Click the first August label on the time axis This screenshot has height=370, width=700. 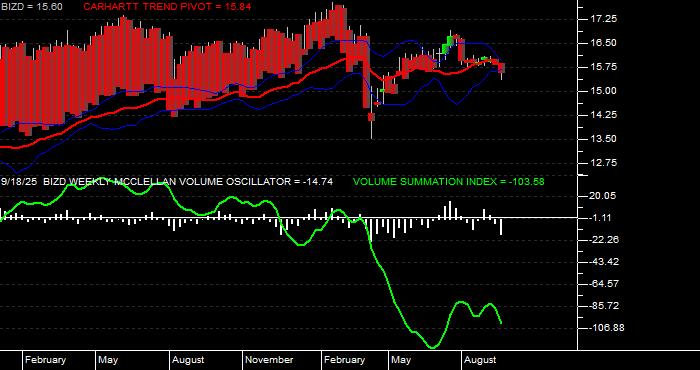[x=188, y=360]
